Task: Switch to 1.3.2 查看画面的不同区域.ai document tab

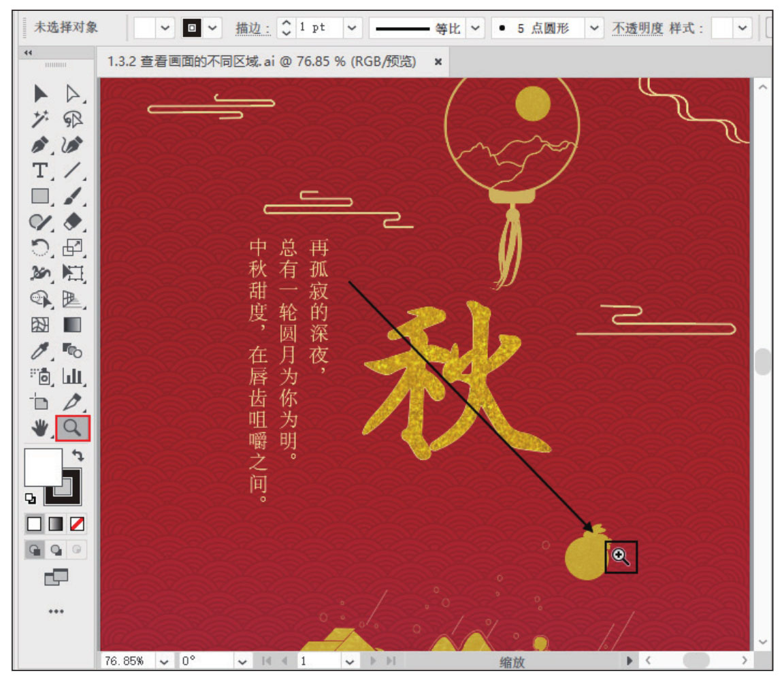Action: point(261,61)
